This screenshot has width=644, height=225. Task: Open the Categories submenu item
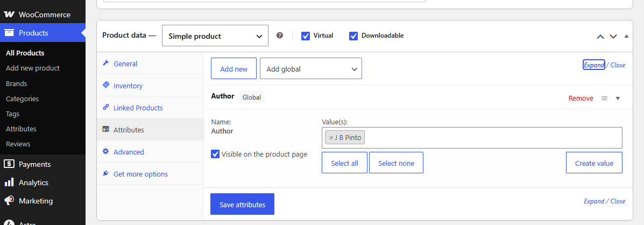point(22,99)
